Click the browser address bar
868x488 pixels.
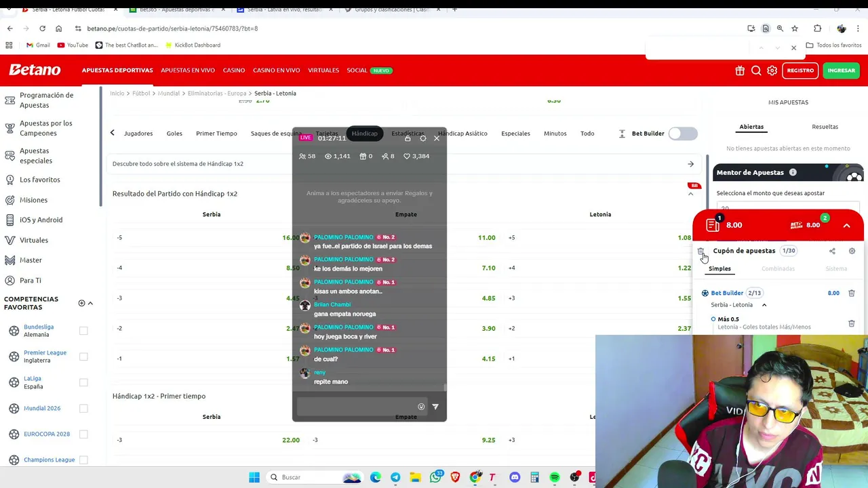click(407, 28)
